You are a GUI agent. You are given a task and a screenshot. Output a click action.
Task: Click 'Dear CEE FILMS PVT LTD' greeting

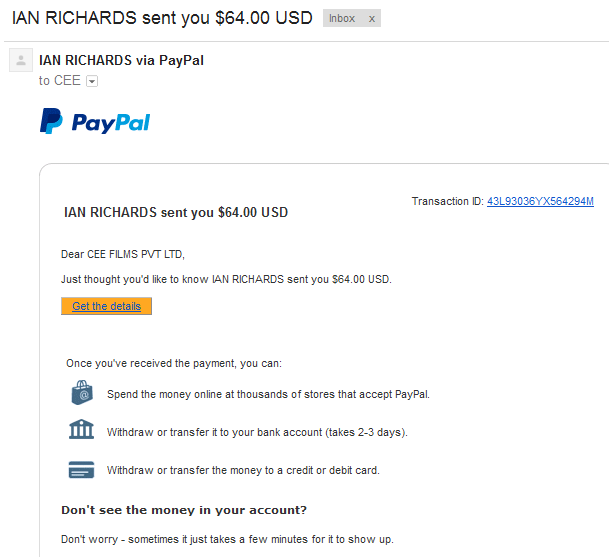click(123, 254)
